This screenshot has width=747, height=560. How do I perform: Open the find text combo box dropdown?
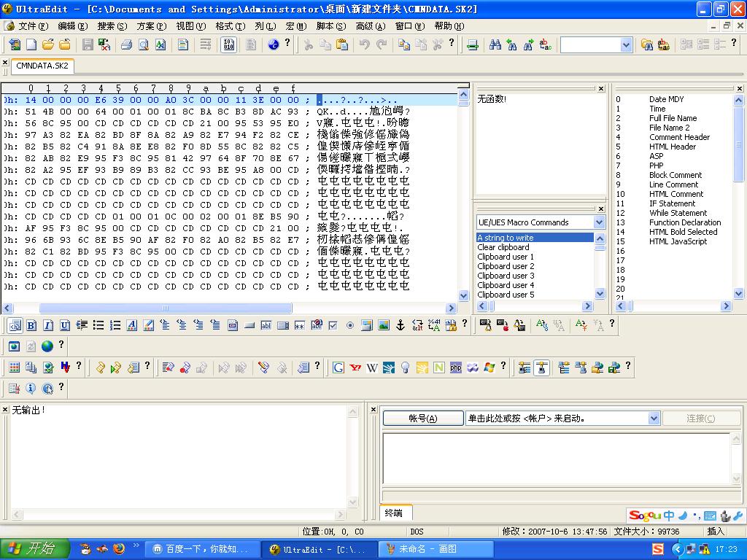pos(626,44)
